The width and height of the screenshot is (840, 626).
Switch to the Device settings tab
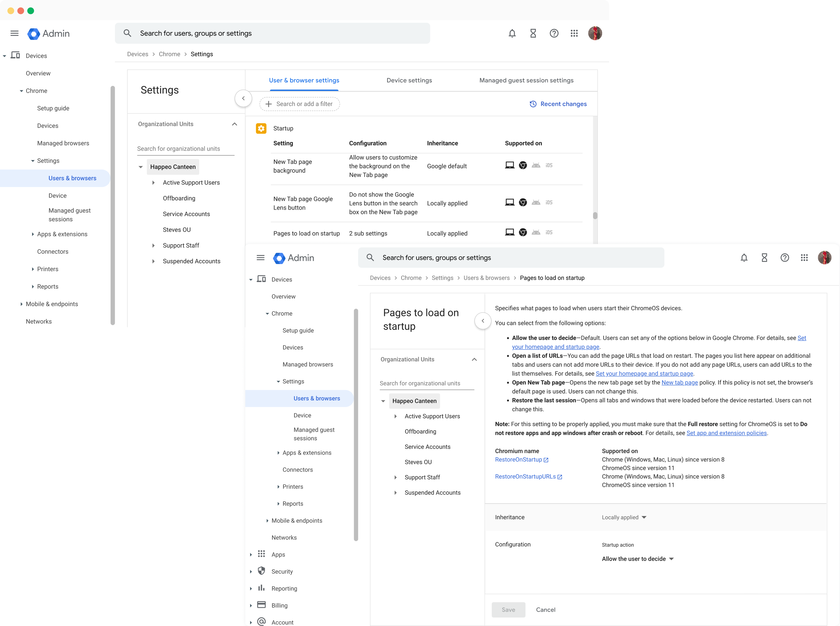(x=409, y=80)
